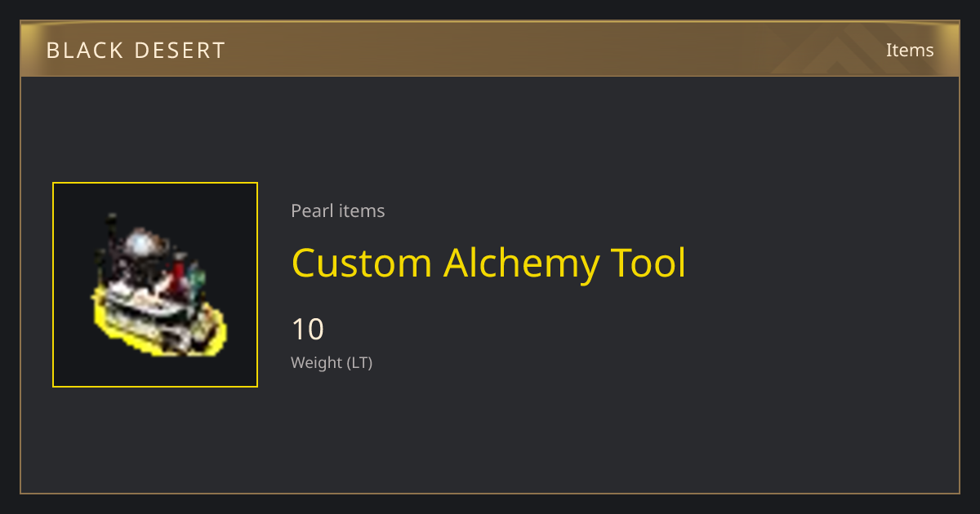This screenshot has height=514, width=980.
Task: Click the weight value 10
Action: pyautogui.click(x=308, y=330)
